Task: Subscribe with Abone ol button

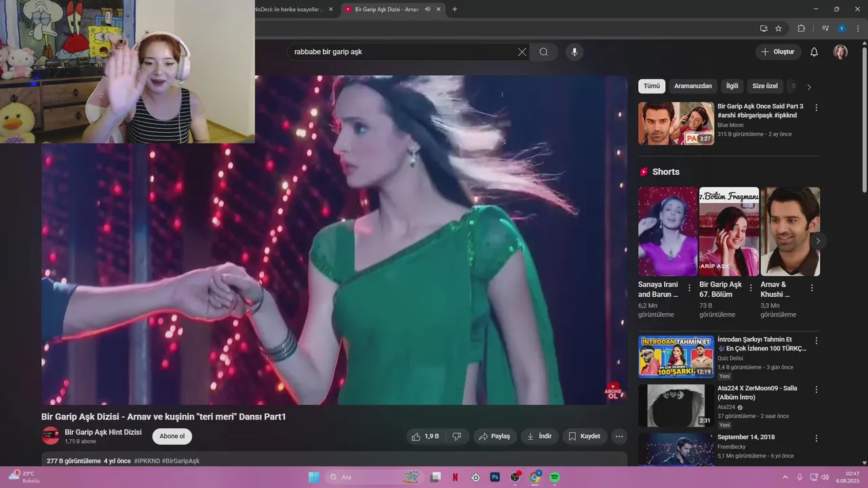Action: (172, 436)
